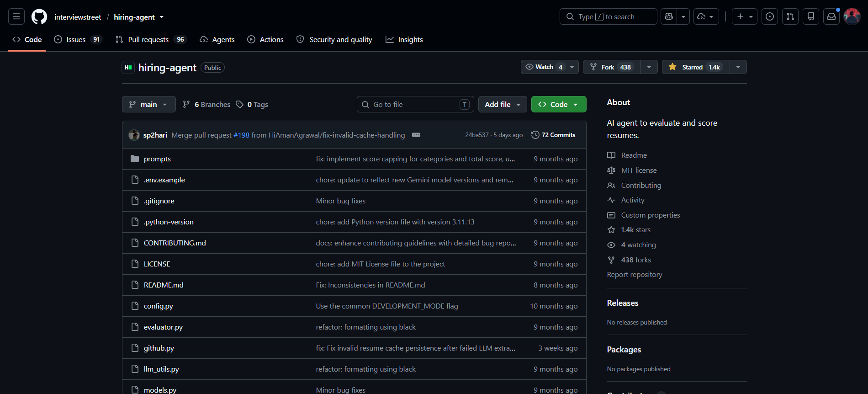Click the file icon next to .gitignore
868x394 pixels.
135,201
